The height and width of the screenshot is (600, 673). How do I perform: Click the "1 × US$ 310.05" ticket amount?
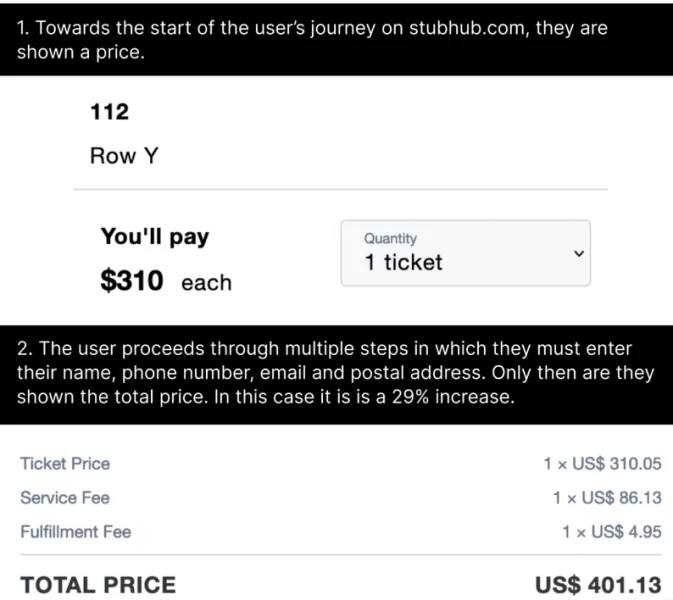click(x=602, y=464)
